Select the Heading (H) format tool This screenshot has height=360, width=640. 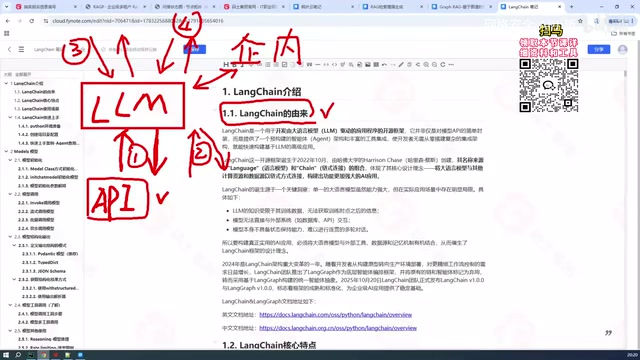pos(226,64)
